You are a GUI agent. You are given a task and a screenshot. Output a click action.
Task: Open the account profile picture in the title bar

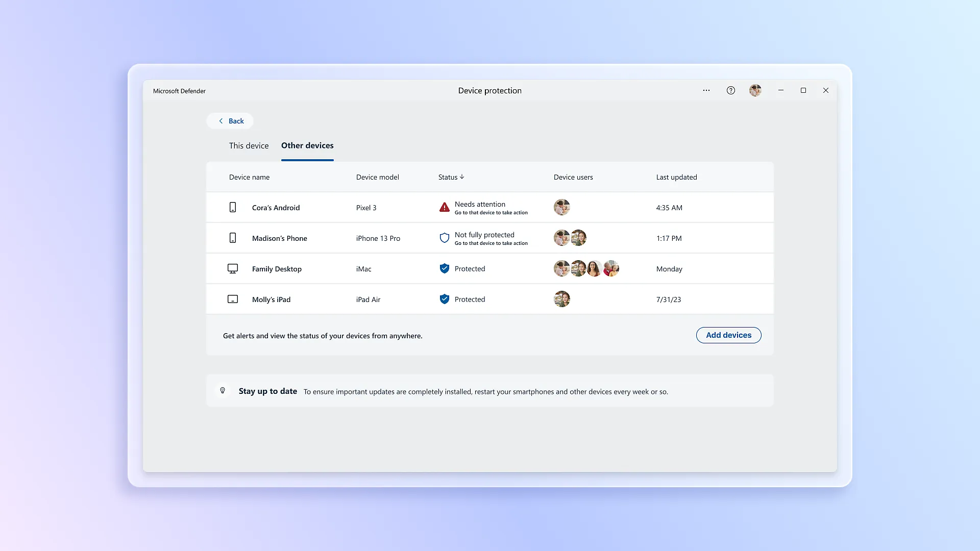(x=755, y=90)
